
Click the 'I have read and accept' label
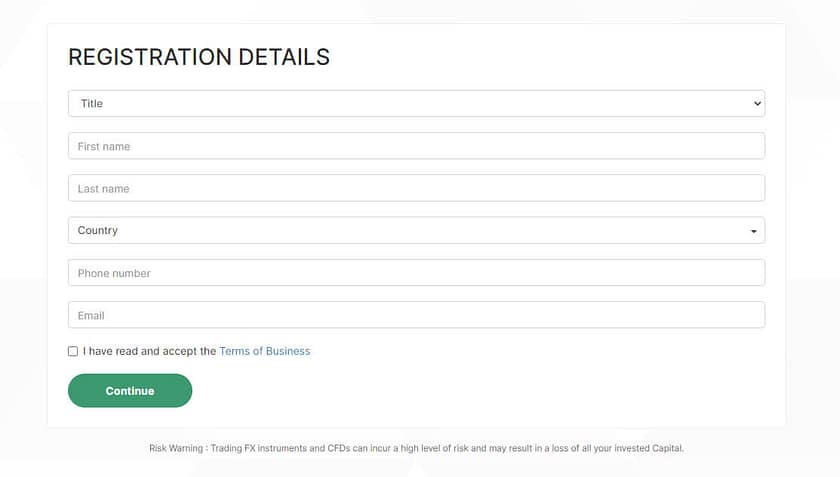[x=150, y=351]
